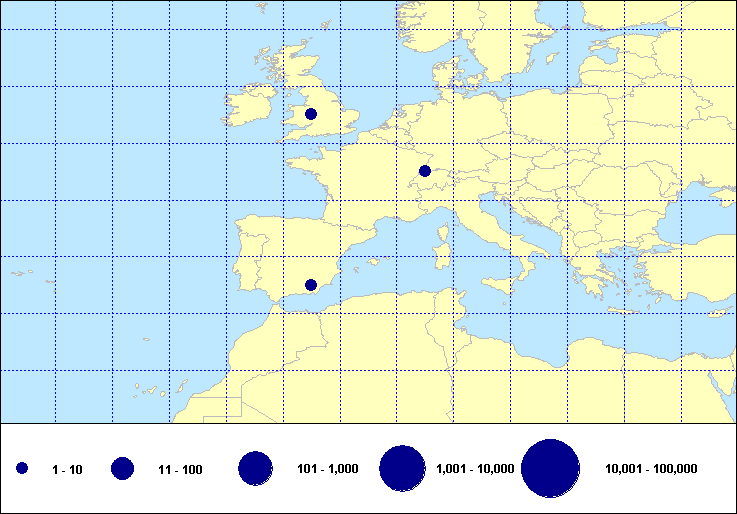Select the legend circle for 101 - 1,000

tap(256, 468)
